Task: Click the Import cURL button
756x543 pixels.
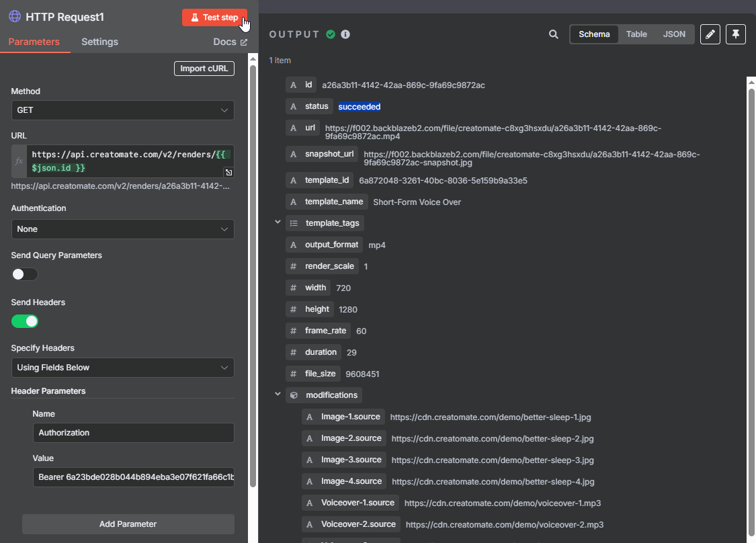Action: (204, 69)
